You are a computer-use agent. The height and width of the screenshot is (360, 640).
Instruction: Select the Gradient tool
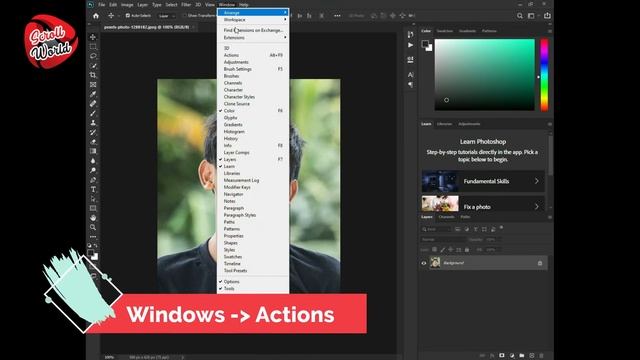pyautogui.click(x=93, y=151)
